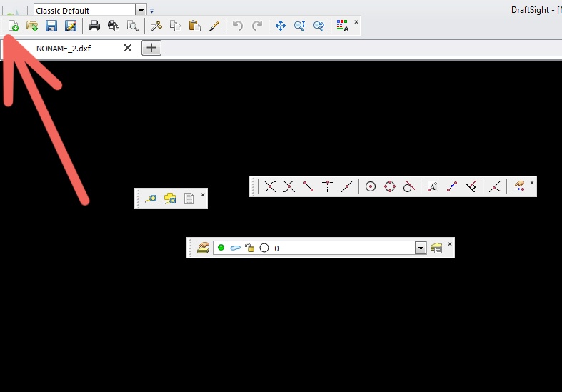Create a new drawing with New icon
The image size is (562, 392).
14,26
